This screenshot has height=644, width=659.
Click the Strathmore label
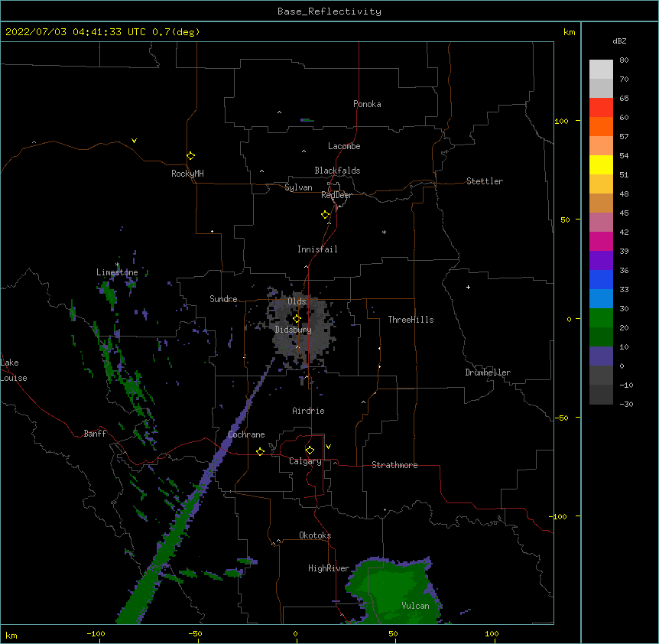[394, 465]
